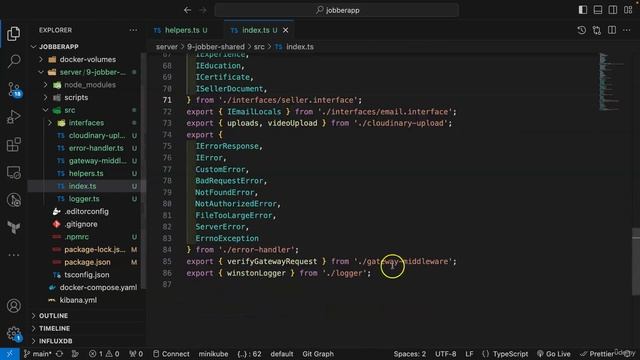The height and width of the screenshot is (360, 640).
Task: Expand the interfaces folder
Action: tap(50, 123)
